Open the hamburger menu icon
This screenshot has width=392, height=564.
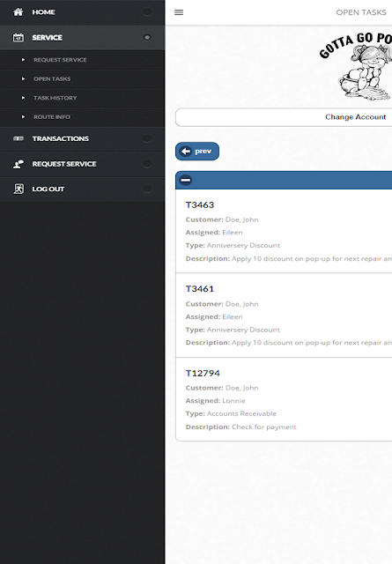coord(179,12)
